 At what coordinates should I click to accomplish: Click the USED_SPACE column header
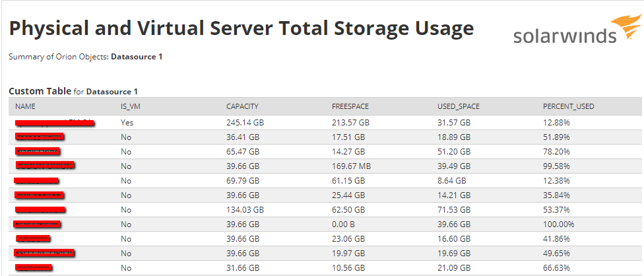[x=459, y=106]
